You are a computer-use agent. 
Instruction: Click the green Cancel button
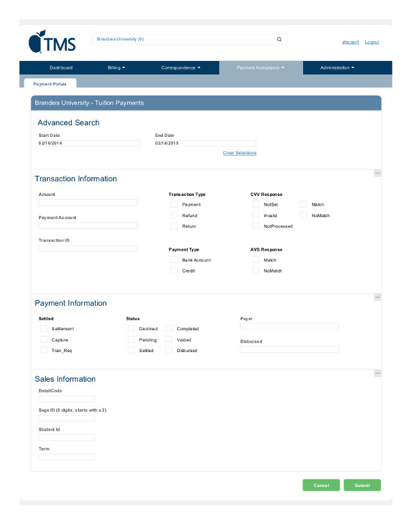(321, 485)
